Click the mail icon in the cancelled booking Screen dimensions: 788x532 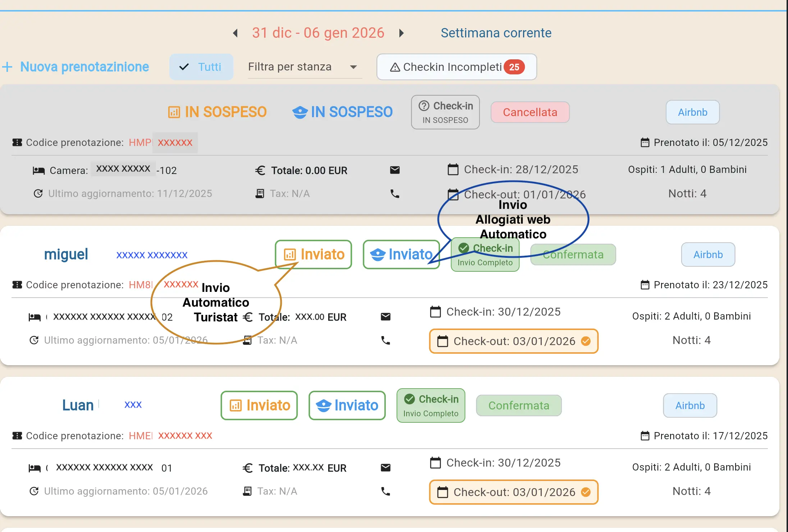click(395, 170)
